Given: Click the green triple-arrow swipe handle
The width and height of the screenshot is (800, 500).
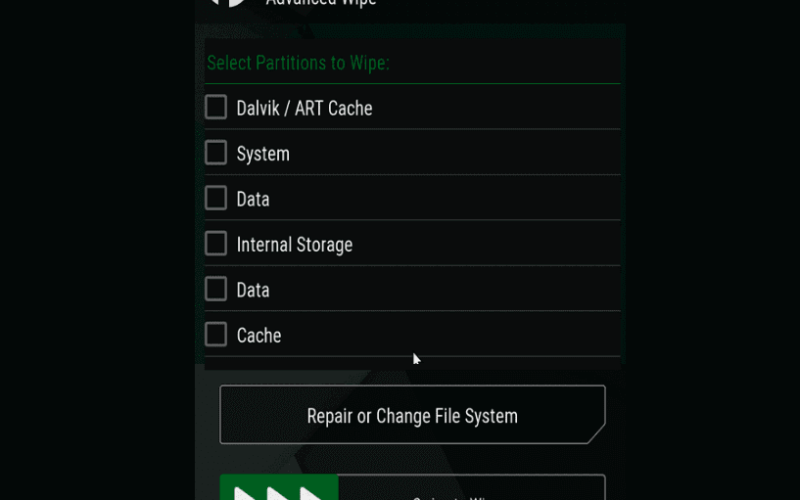Looking at the screenshot, I should coord(279,487).
